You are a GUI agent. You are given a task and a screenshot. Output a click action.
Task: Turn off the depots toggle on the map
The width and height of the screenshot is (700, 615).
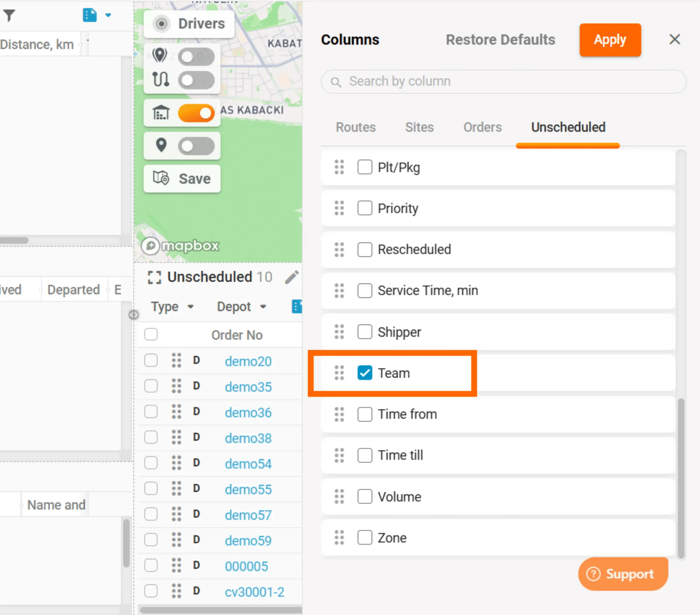point(196,113)
